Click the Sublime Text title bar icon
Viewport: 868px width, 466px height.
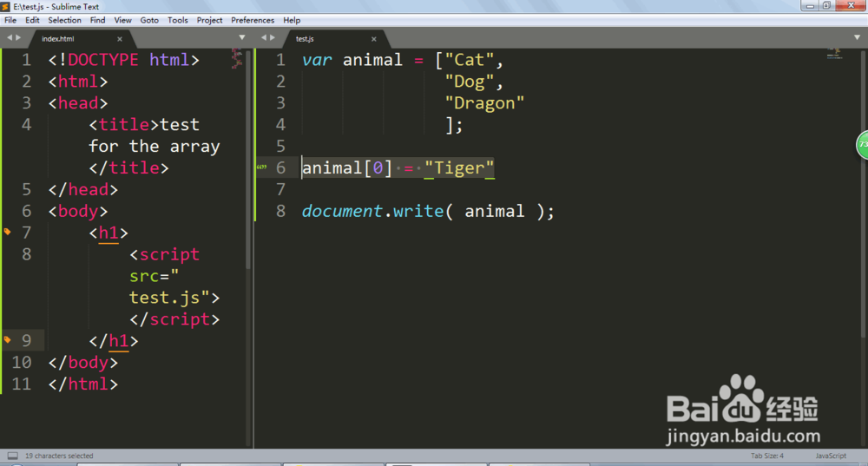click(5, 7)
